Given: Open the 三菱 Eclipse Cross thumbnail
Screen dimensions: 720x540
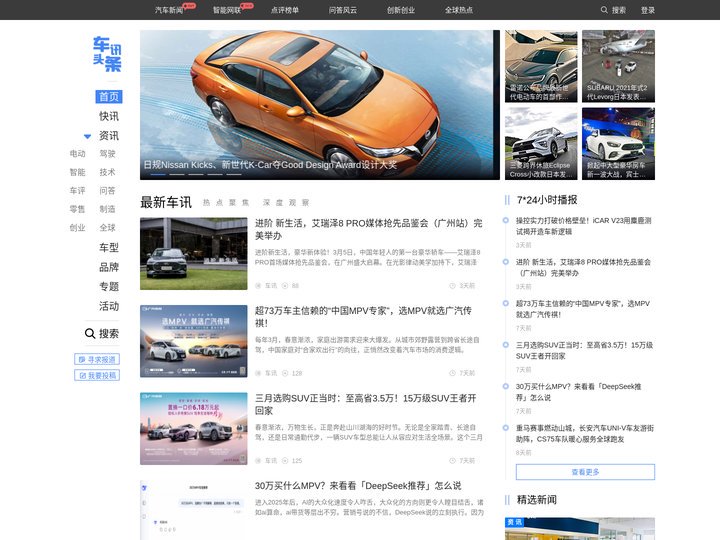Looking at the screenshot, I should point(541,144).
